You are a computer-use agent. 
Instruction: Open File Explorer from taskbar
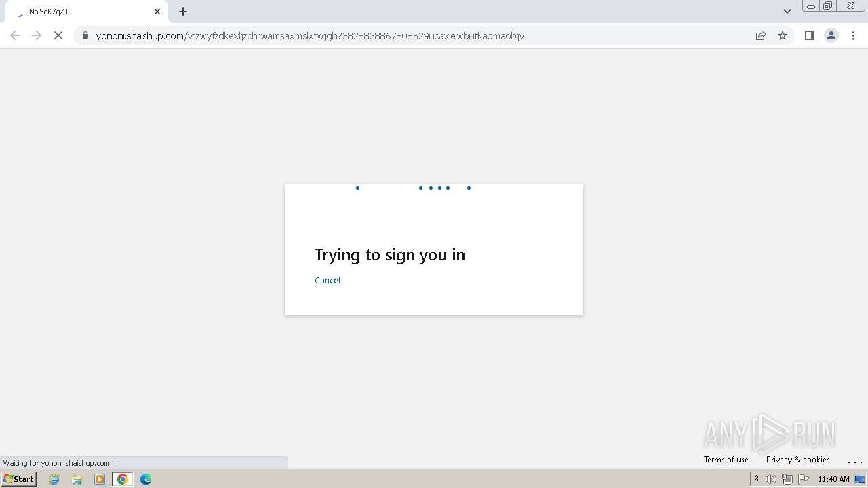pos(77,479)
